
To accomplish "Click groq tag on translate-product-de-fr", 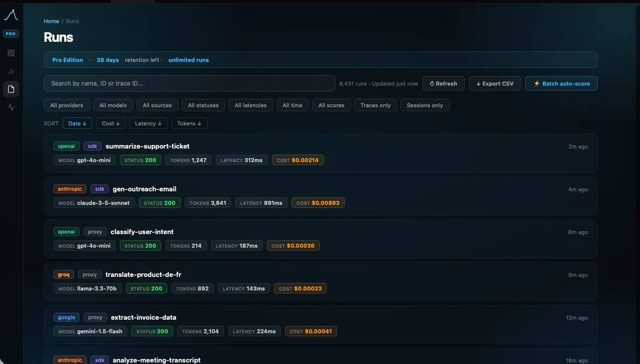I will (63, 274).
